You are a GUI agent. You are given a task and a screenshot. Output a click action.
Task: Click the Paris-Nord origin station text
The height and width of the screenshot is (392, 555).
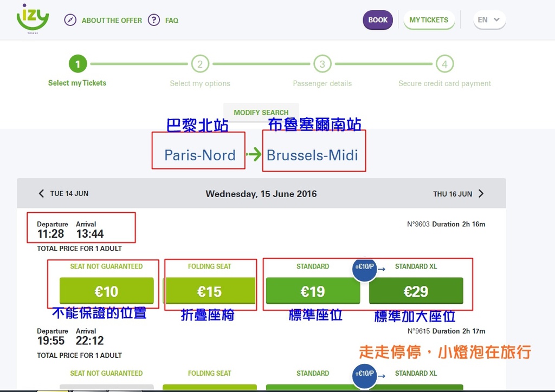coord(200,155)
